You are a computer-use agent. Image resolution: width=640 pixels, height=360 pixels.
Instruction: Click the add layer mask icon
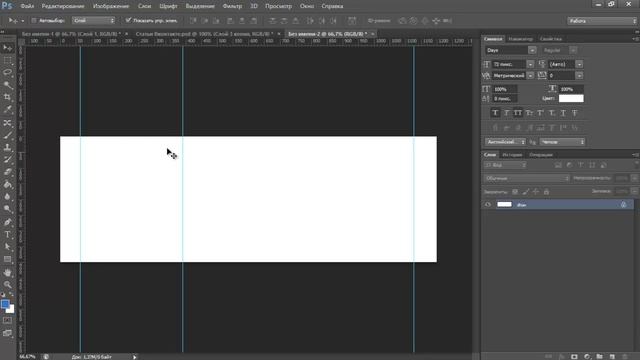point(574,356)
